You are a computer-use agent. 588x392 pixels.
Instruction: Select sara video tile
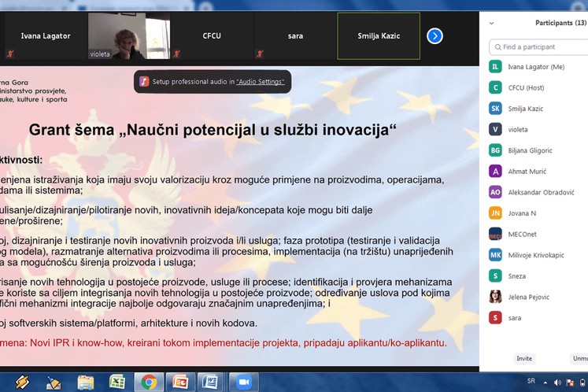(x=295, y=36)
